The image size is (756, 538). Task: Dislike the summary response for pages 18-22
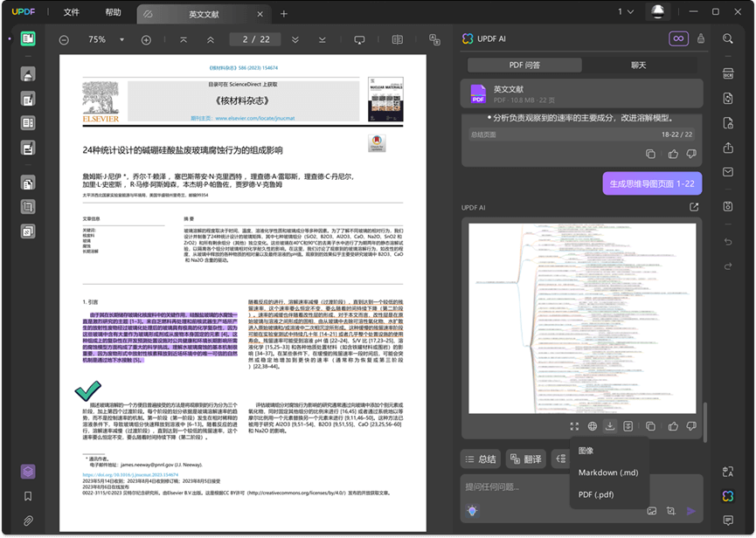click(x=691, y=154)
